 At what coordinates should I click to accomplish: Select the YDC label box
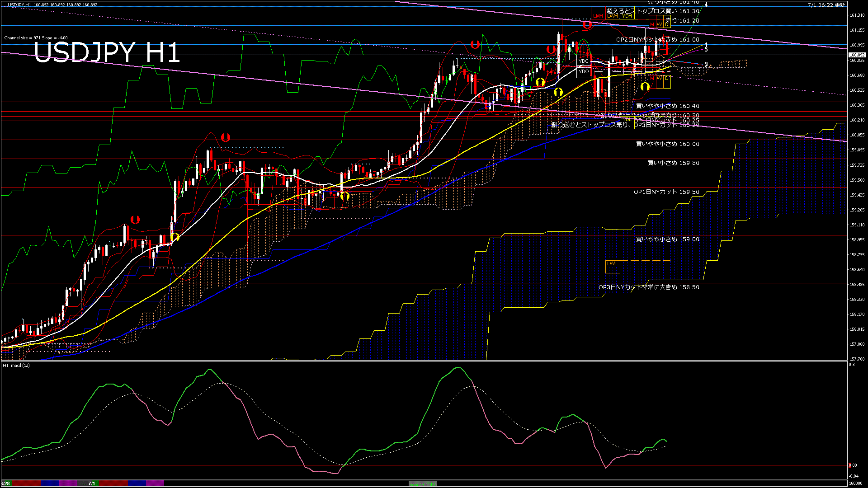584,61
